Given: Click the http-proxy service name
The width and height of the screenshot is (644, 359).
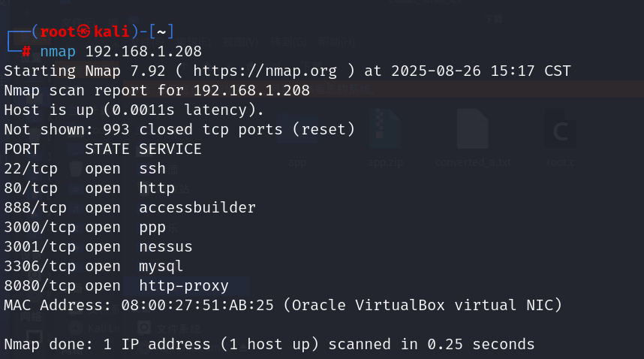Looking at the screenshot, I should point(184,286).
